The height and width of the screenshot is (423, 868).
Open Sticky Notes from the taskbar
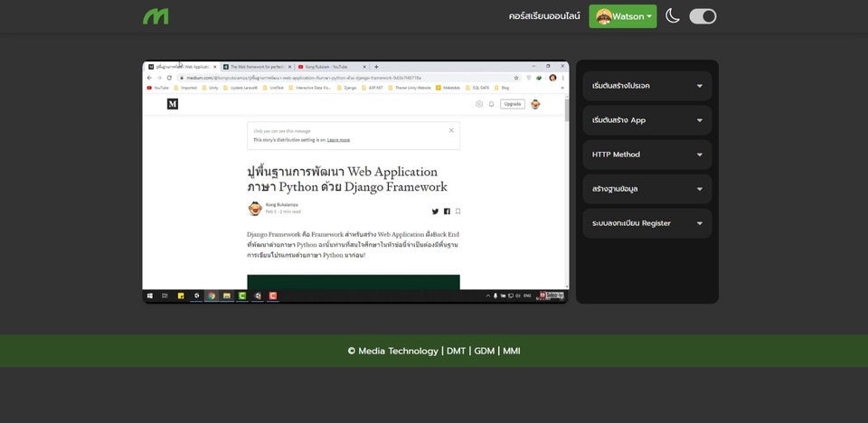(x=181, y=296)
